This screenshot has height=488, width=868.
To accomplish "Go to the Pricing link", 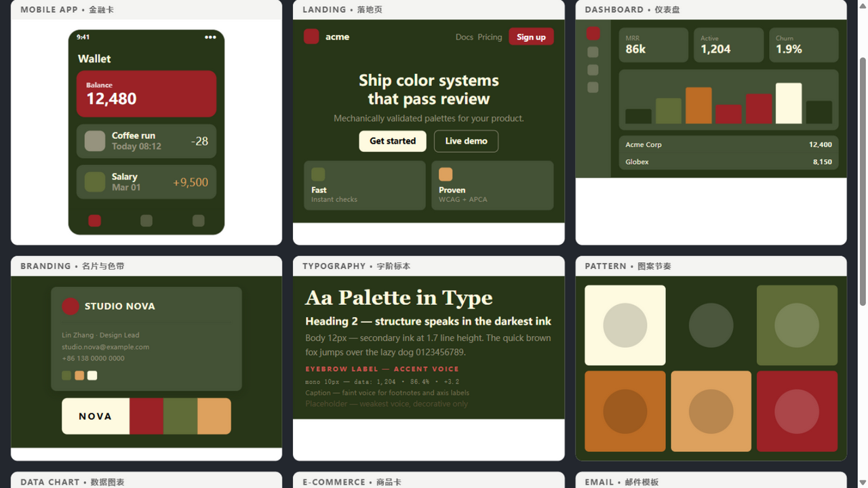I will (490, 37).
